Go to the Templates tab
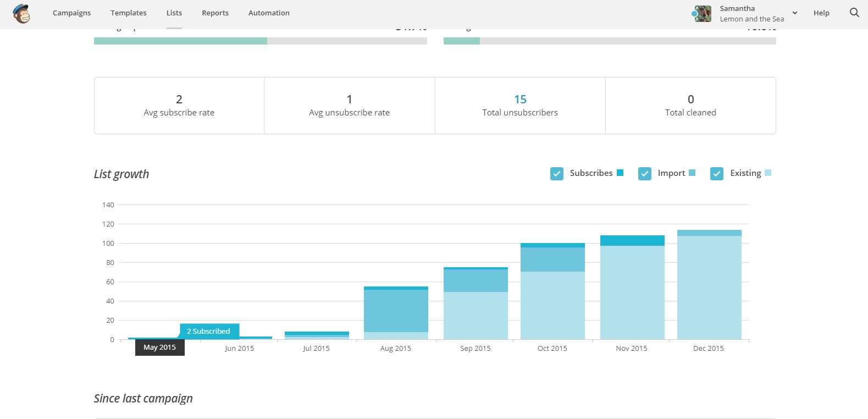Screen dimensions: 868x419 pyautogui.click(x=129, y=13)
